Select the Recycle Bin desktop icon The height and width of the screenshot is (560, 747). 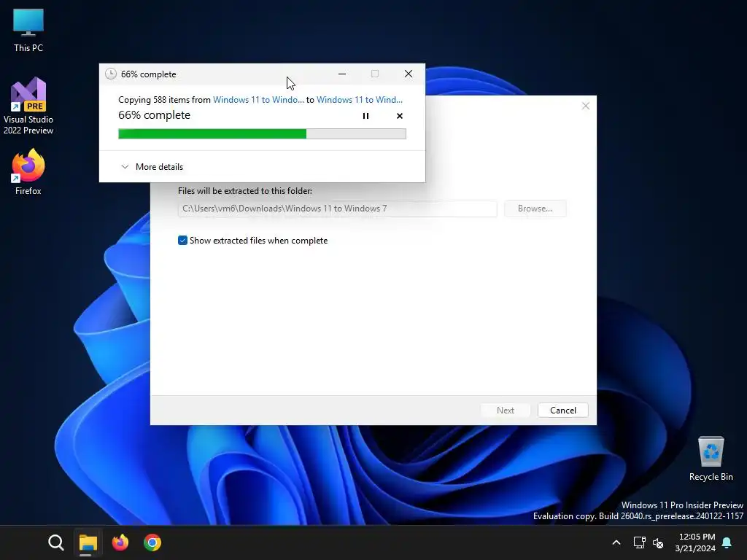pyautogui.click(x=711, y=458)
